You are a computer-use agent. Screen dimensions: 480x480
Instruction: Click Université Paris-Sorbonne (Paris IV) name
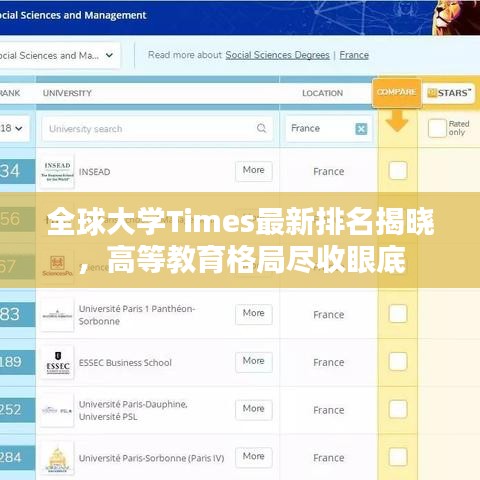click(x=151, y=458)
